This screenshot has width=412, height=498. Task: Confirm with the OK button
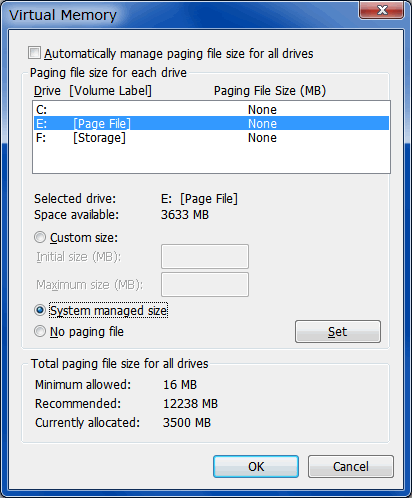[256, 466]
